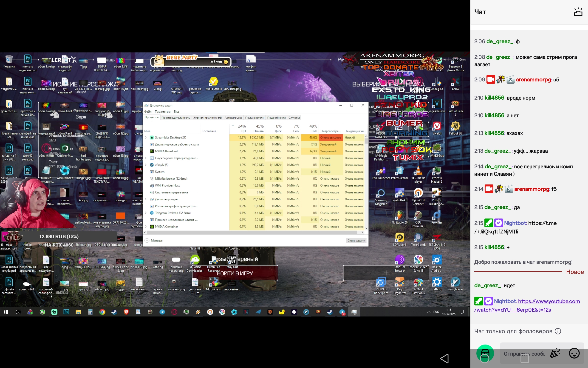
Task: Switch to the Подробности tab
Action: point(276,118)
